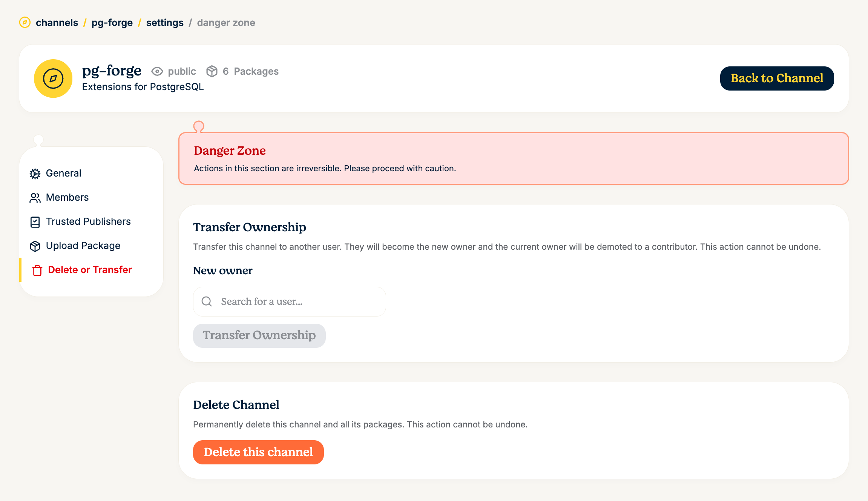The width and height of the screenshot is (868, 501).
Task: Click the General settings gear icon
Action: coord(35,174)
